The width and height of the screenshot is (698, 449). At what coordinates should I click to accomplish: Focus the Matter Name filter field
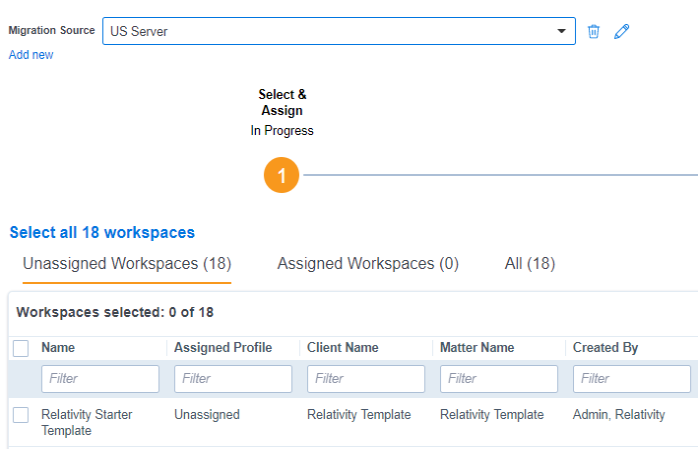499,379
